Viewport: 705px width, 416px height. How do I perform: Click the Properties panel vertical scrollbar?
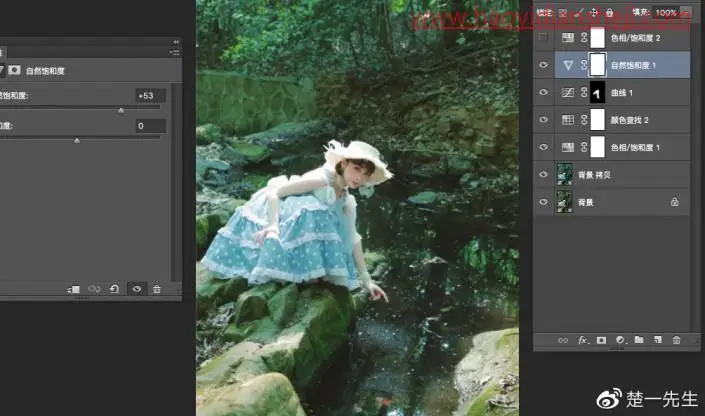click(x=176, y=182)
